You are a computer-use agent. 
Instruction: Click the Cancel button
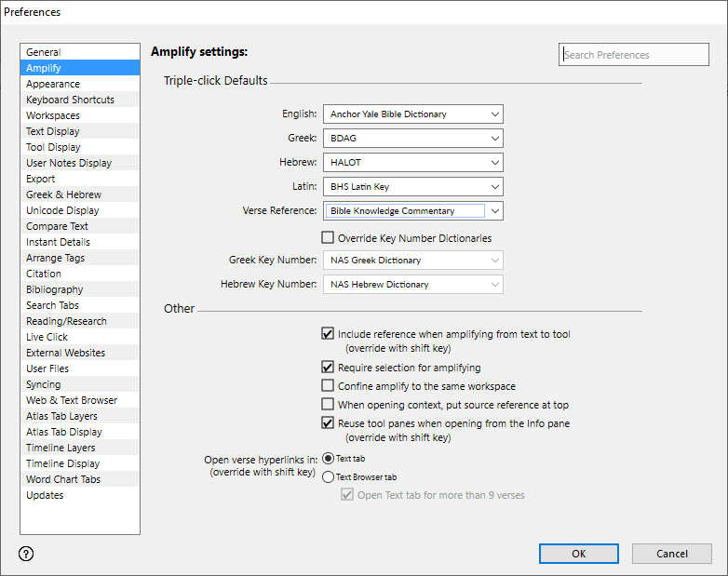(671, 554)
